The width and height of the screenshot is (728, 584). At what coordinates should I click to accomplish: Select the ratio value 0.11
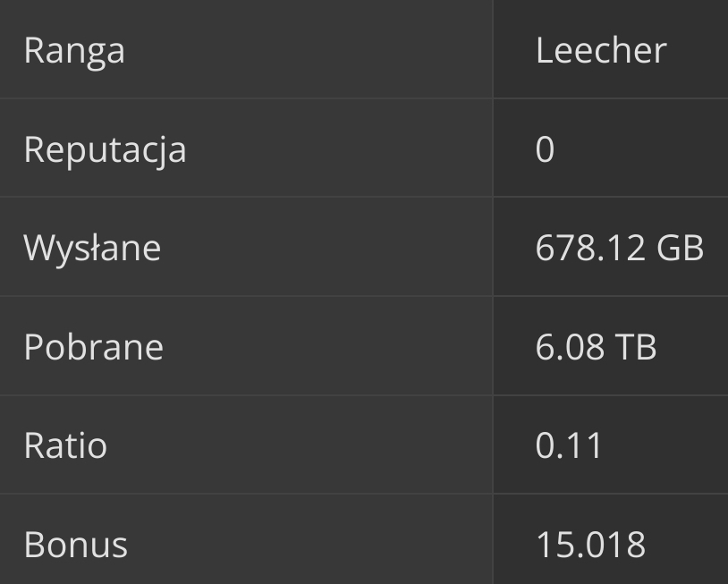569,445
